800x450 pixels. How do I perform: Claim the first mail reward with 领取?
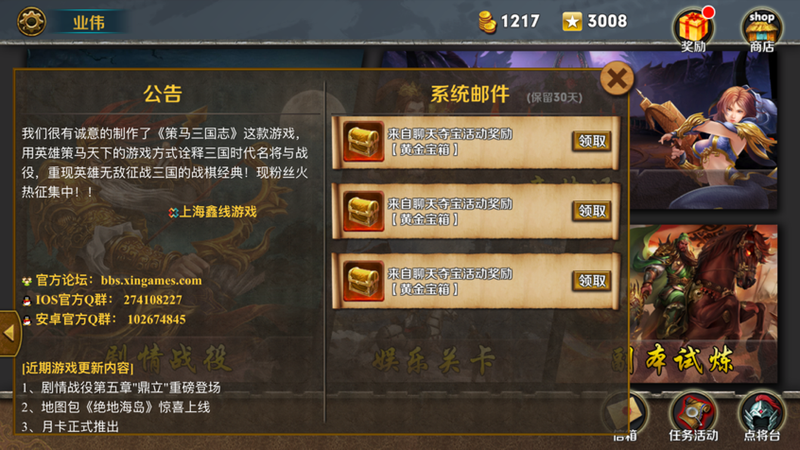(592, 141)
